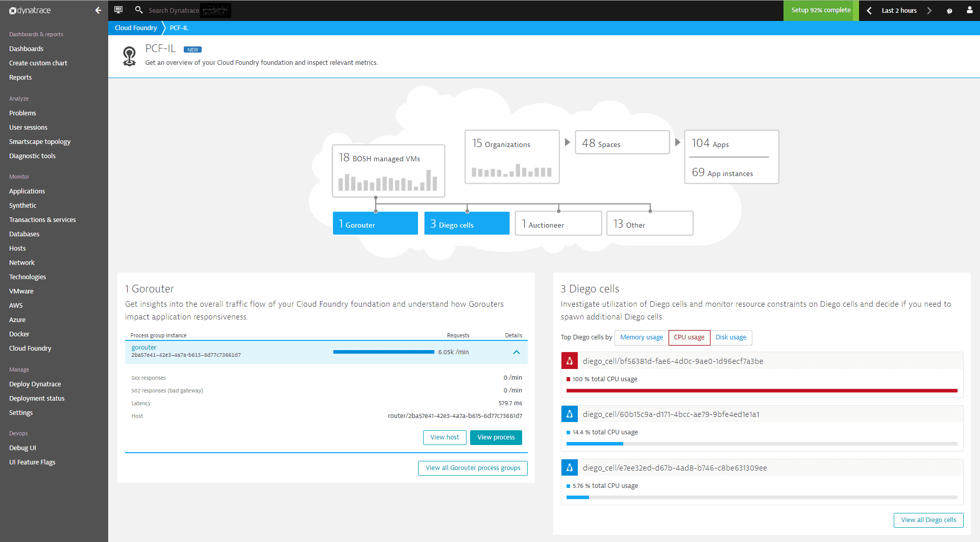Click the 18 BOSH managed VMs tile

(388, 171)
